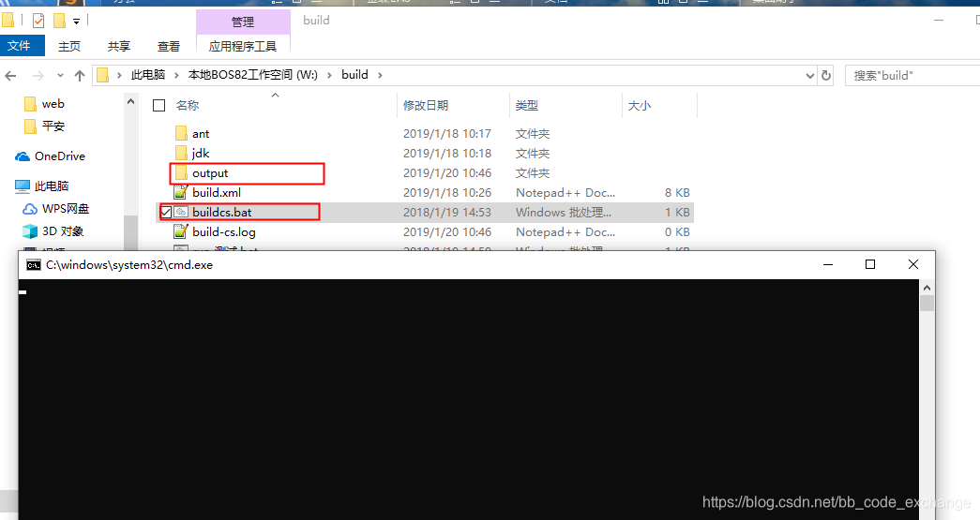Maximize the cmd.exe window

pos(870,264)
